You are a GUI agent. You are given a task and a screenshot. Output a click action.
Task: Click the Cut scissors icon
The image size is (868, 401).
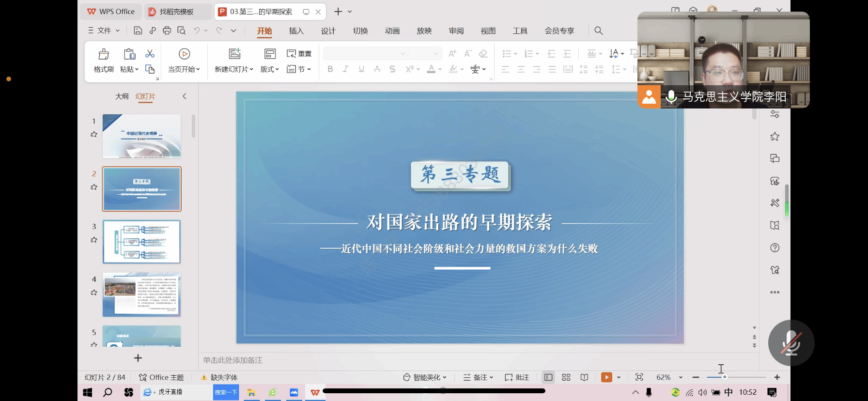click(x=150, y=54)
